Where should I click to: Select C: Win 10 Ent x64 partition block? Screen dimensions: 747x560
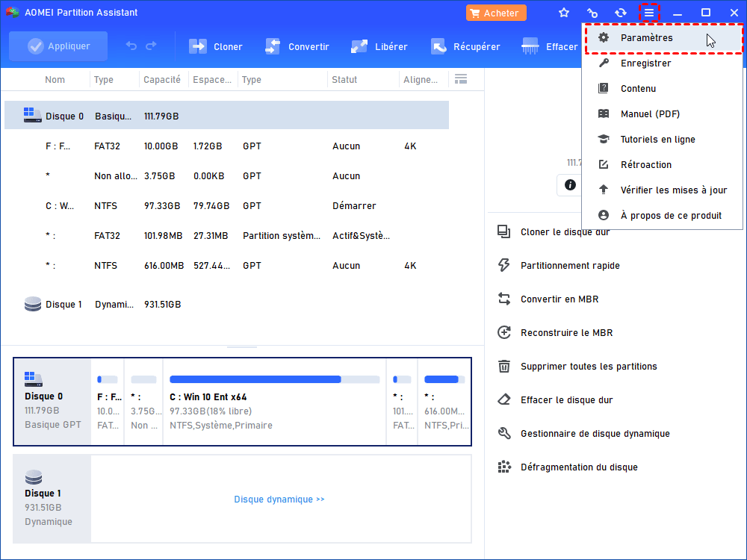274,402
